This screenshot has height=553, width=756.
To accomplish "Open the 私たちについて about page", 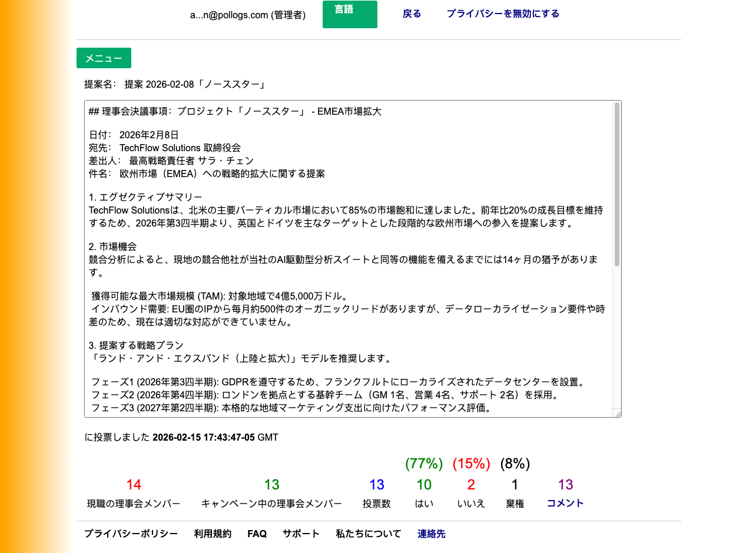I will point(368,534).
